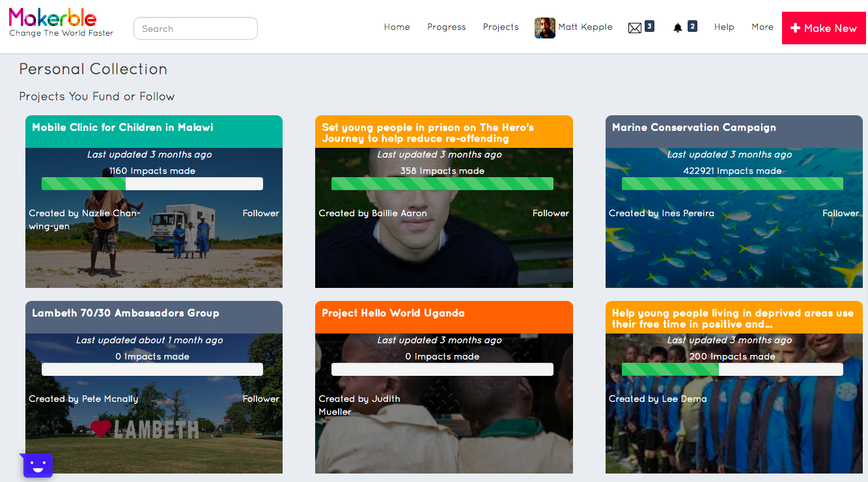Click 'Created by Nazlie Chan-wing-yen' text
The image size is (868, 482).
coord(85,220)
